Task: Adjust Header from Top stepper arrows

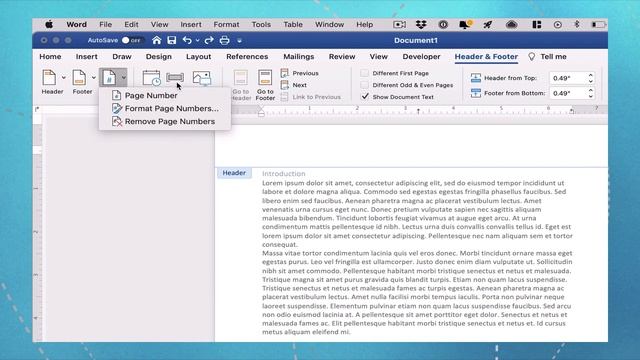Action: 591,78
